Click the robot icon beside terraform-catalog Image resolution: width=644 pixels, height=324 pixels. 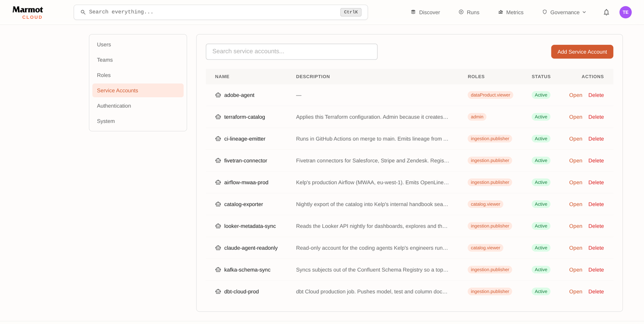(218, 117)
